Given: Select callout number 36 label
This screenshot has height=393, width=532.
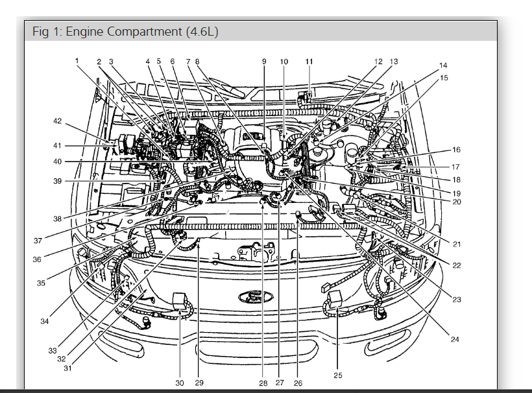Looking at the screenshot, I should (x=36, y=259).
